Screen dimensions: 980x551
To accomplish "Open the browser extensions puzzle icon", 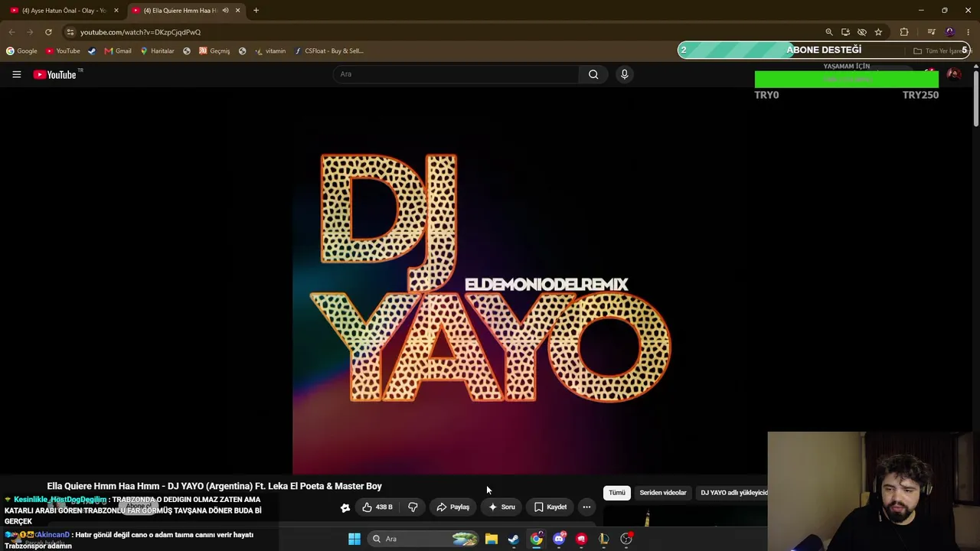I will (904, 32).
